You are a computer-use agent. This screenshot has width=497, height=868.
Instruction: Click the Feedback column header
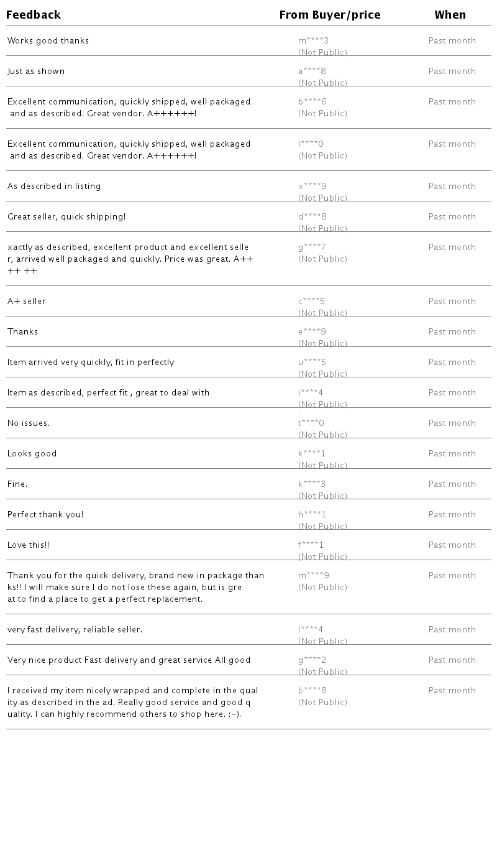tap(34, 15)
